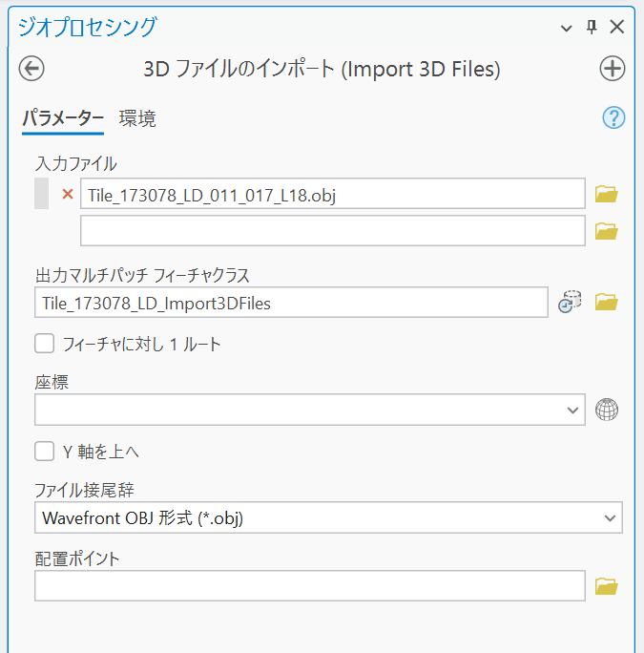Screen dimensions: 644x653
Task: Click the empty second input file field
Action: point(332,231)
